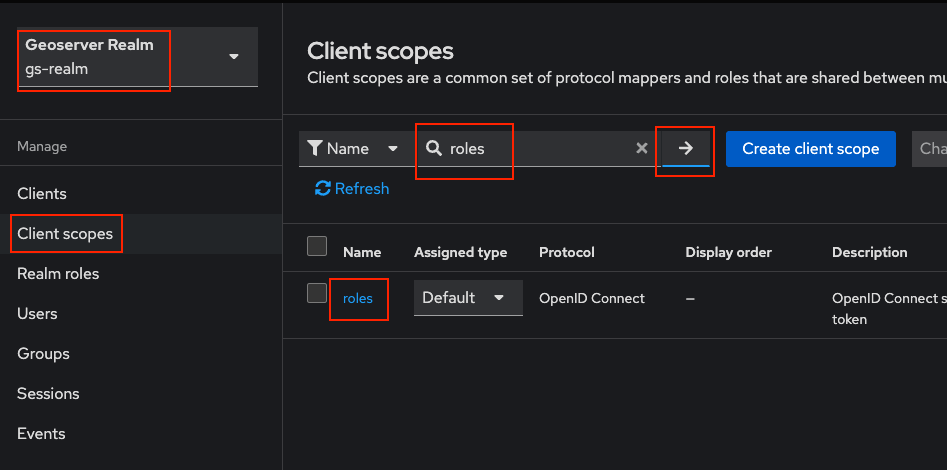Open Clients in the sidebar

[42, 193]
